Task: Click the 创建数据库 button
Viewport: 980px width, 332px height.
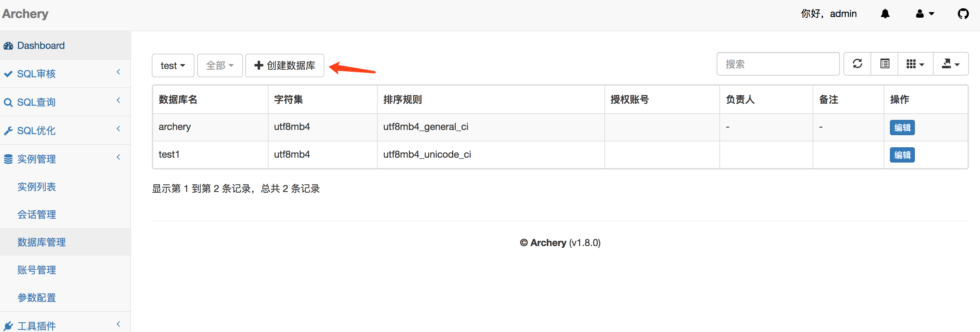Action: (x=285, y=65)
